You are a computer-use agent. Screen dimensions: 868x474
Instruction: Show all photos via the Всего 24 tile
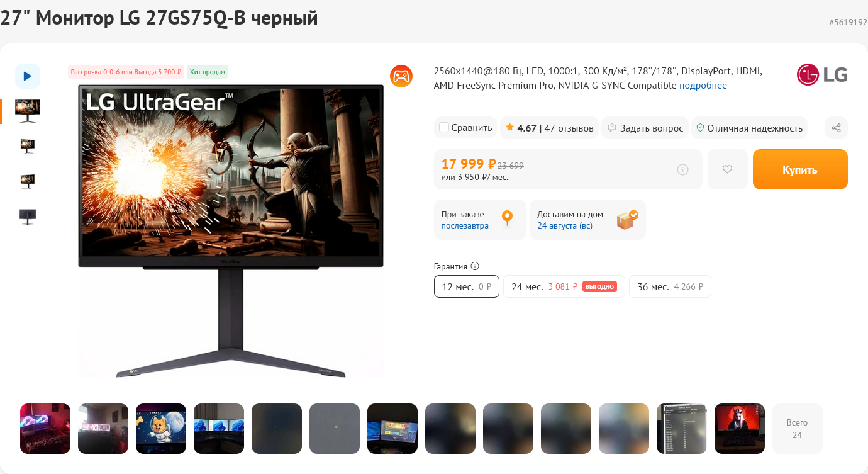(797, 429)
